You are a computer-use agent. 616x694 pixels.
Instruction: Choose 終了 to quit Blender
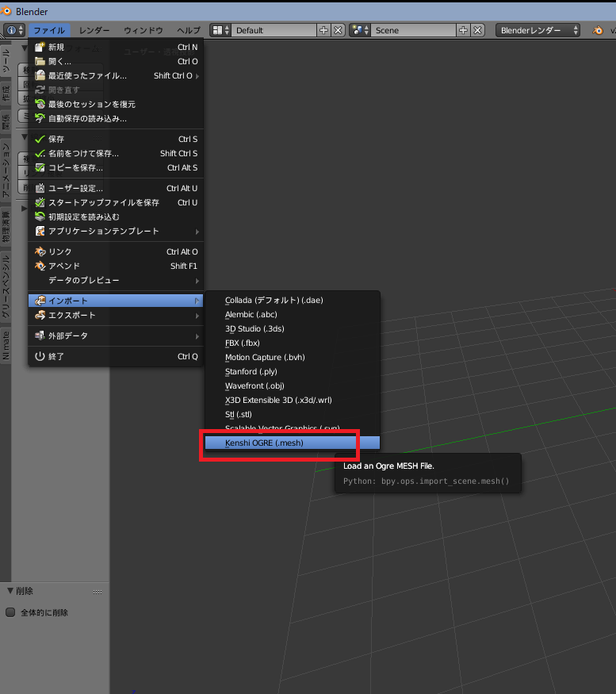pos(116,356)
